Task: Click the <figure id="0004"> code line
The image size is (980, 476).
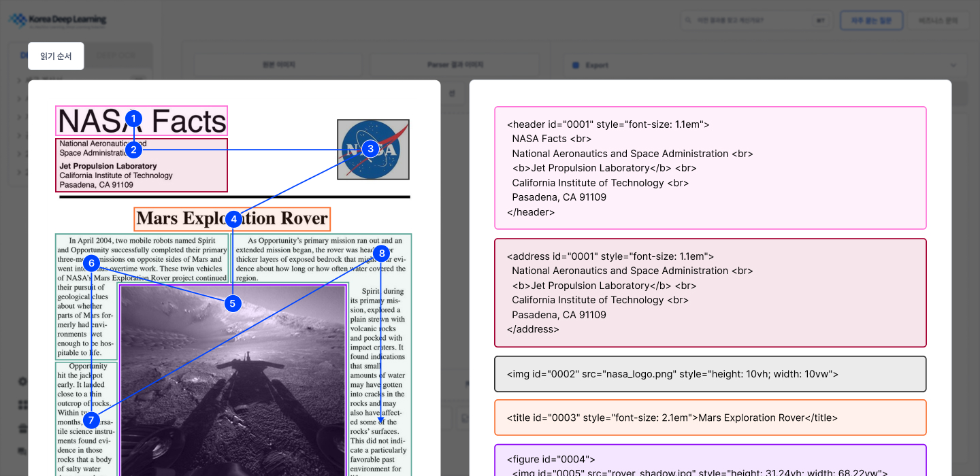Action: click(x=551, y=460)
